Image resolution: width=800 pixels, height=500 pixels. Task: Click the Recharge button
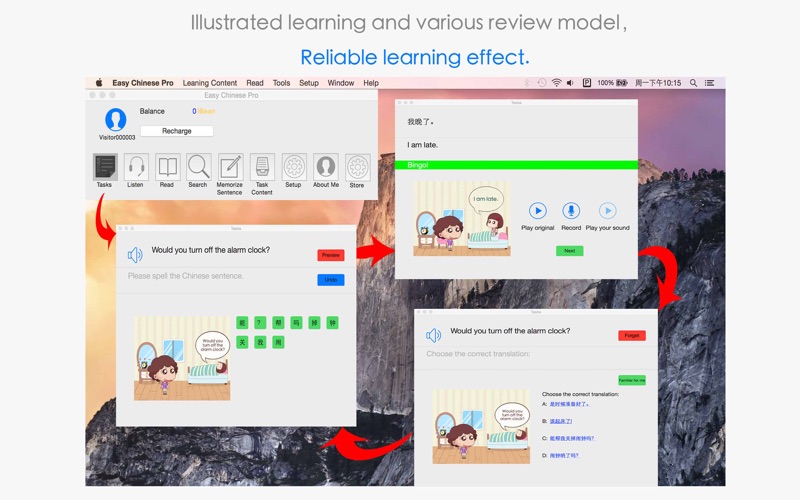click(177, 131)
